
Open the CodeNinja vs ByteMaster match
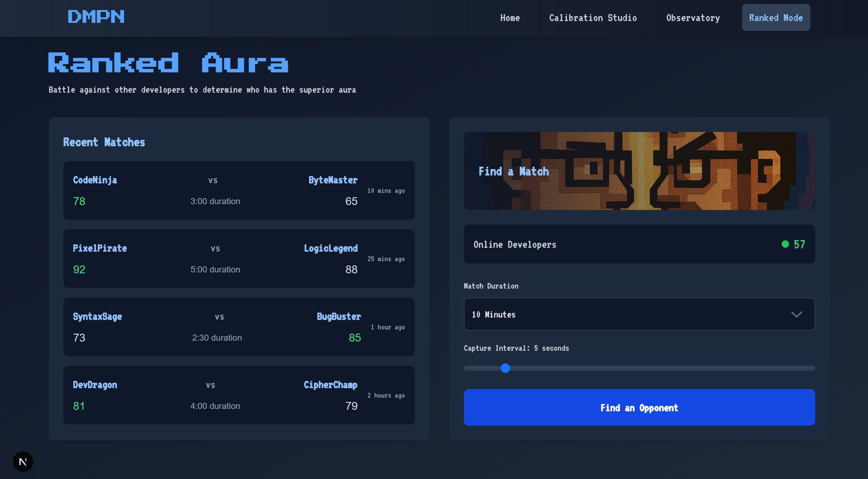[x=239, y=190]
